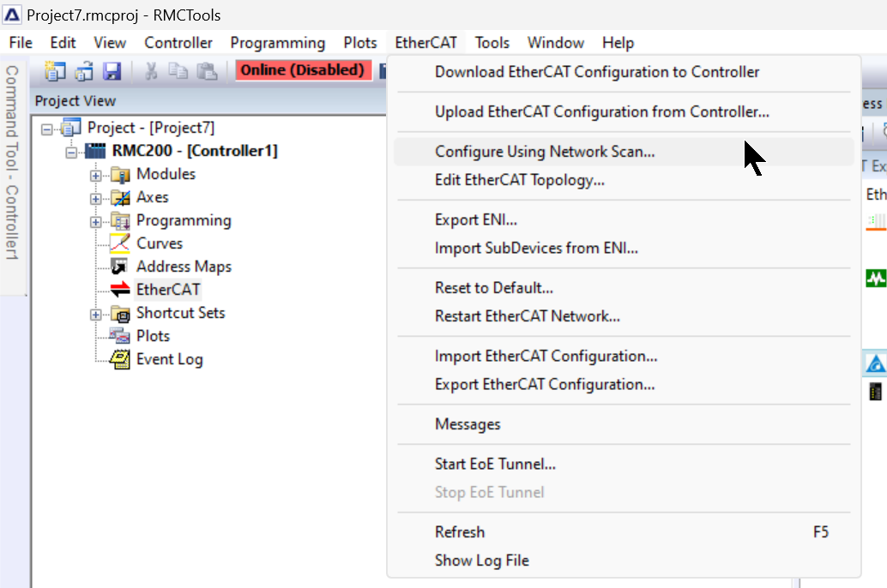This screenshot has height=588, width=887.
Task: Open Messages from EtherCAT menu
Action: 624,424
